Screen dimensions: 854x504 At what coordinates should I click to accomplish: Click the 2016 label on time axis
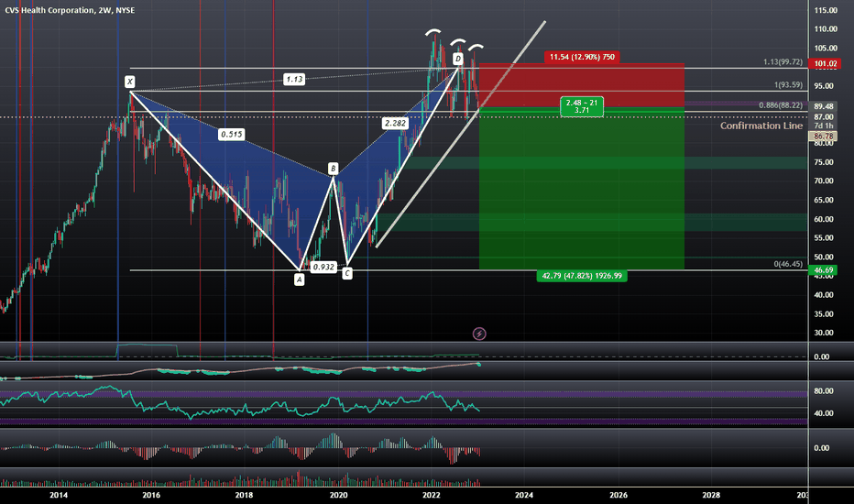pos(151,495)
